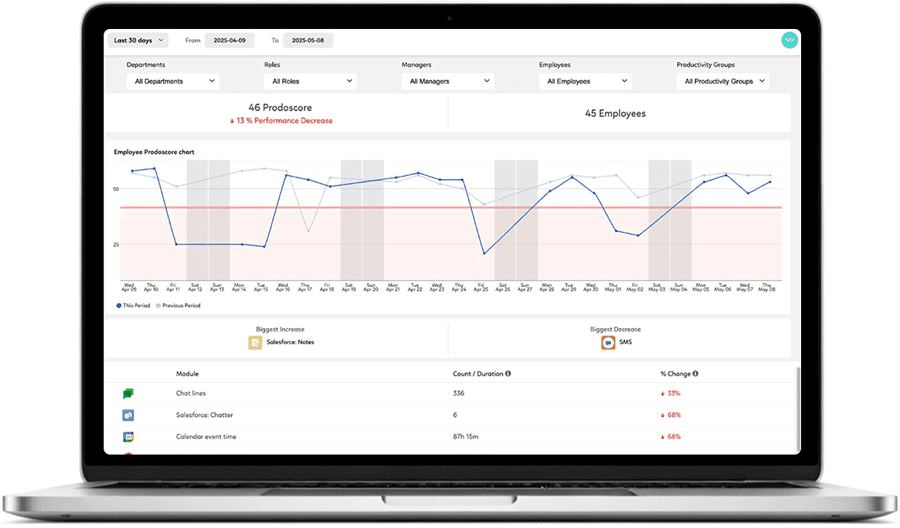900x528 pixels.
Task: Click the Wed Apr 09 x-axis label
Action: 129,288
